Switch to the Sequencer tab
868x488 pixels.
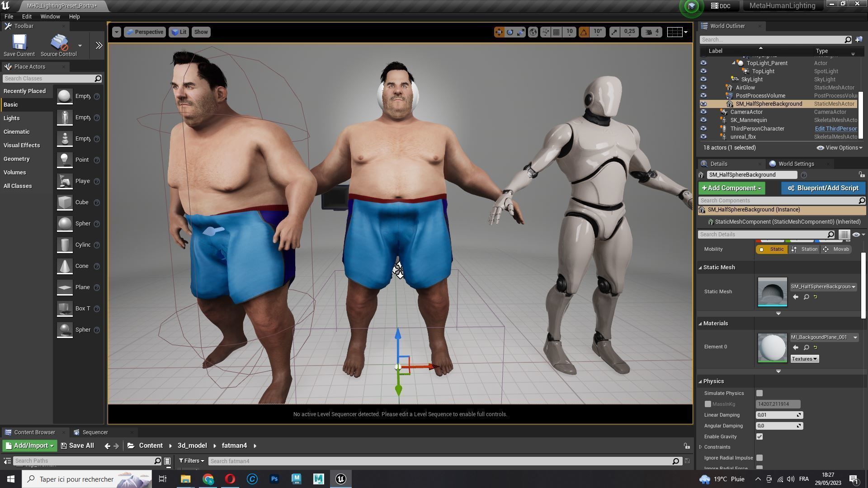(x=95, y=432)
